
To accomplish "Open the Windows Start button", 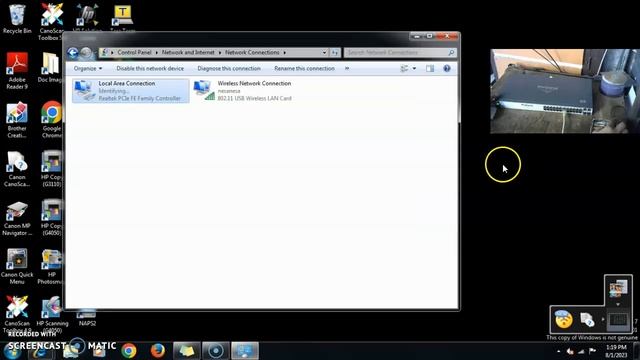I will tap(12, 351).
